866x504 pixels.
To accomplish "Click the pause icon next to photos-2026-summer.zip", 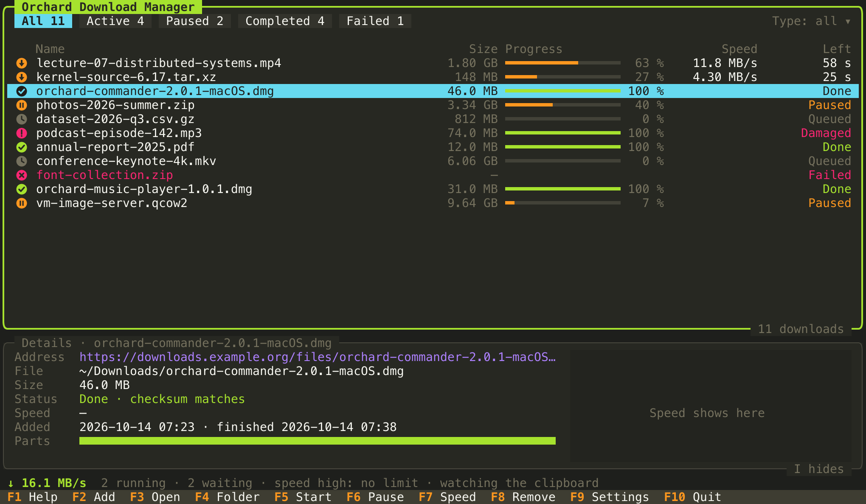I will [x=22, y=105].
